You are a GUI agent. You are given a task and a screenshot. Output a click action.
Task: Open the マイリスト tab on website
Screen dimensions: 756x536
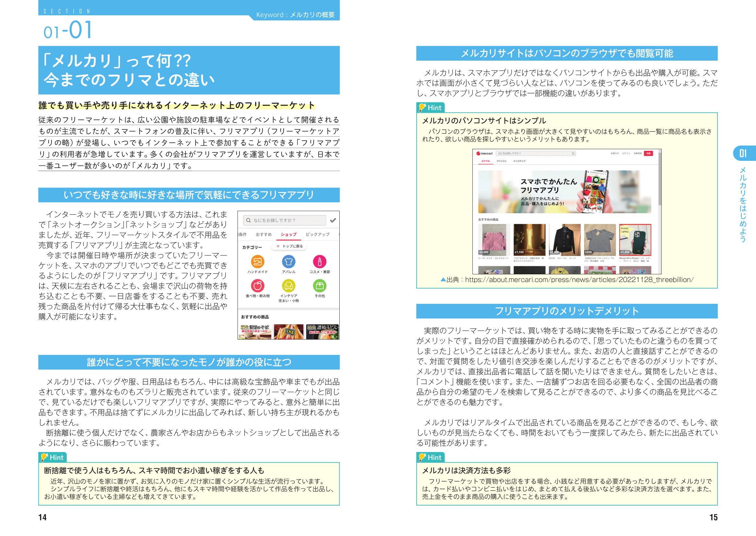tap(501, 161)
